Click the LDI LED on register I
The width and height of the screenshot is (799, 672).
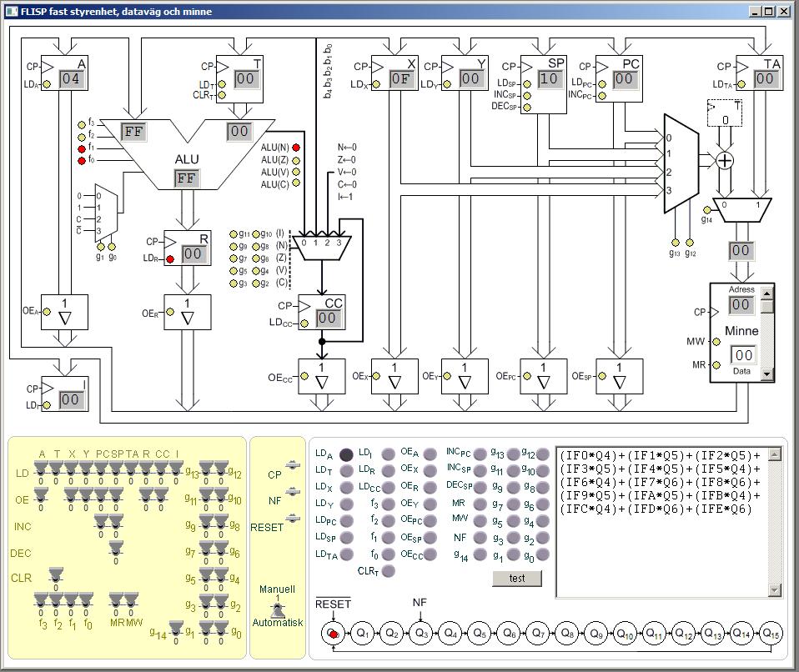click(47, 405)
